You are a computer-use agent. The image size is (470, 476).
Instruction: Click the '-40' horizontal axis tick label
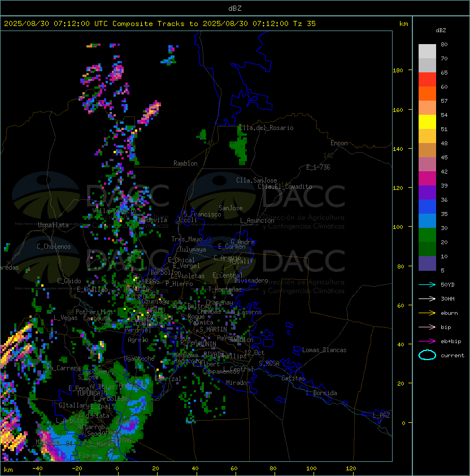coord(37,469)
